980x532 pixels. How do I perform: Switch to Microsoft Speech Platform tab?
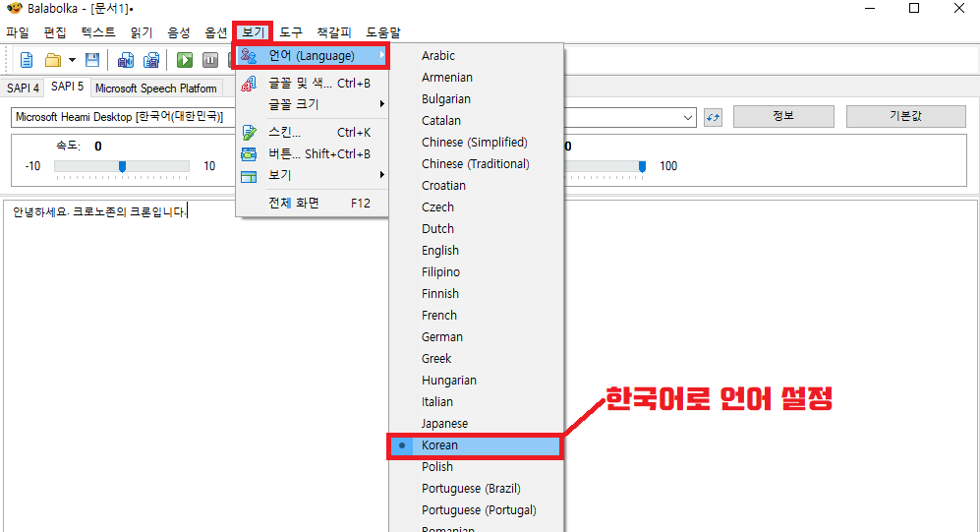(x=156, y=89)
